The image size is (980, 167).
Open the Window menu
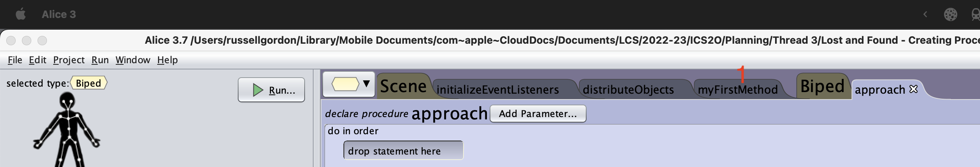point(133,60)
